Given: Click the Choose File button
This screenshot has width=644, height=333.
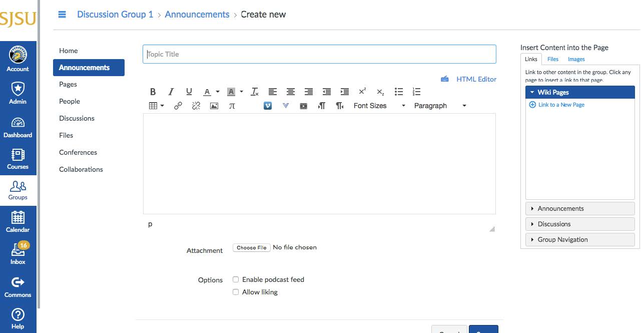Looking at the screenshot, I should click(251, 247).
